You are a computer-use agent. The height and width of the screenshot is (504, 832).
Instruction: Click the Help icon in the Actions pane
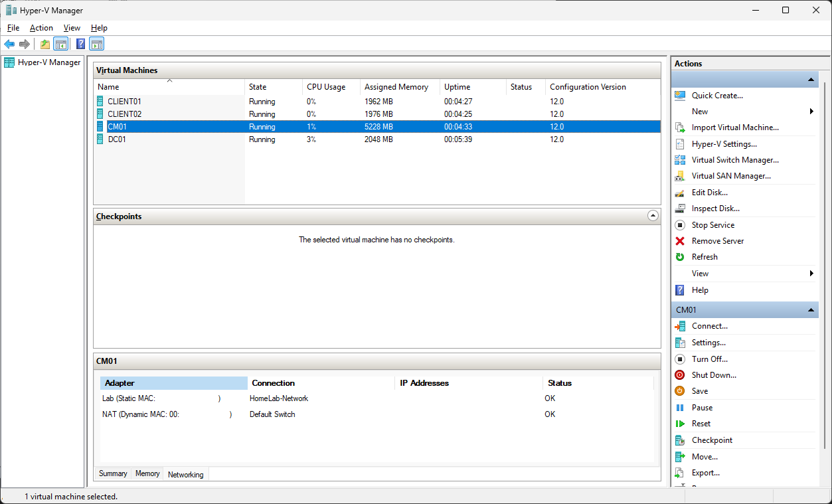coord(680,290)
